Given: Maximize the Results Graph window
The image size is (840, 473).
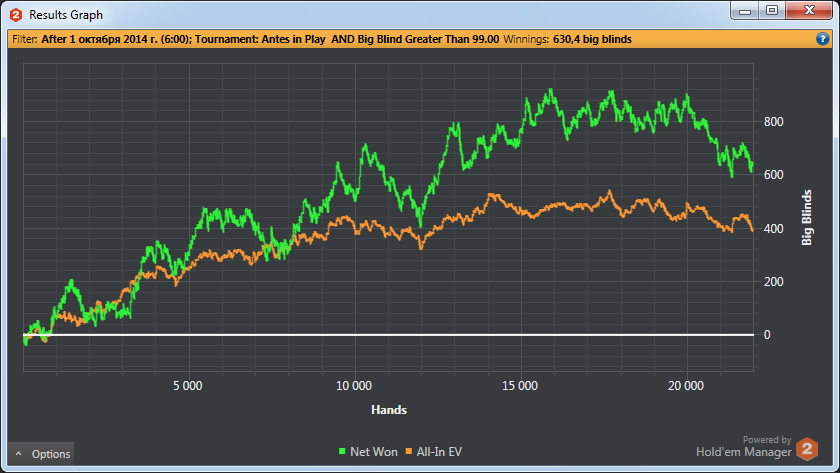Looking at the screenshot, I should click(x=772, y=10).
